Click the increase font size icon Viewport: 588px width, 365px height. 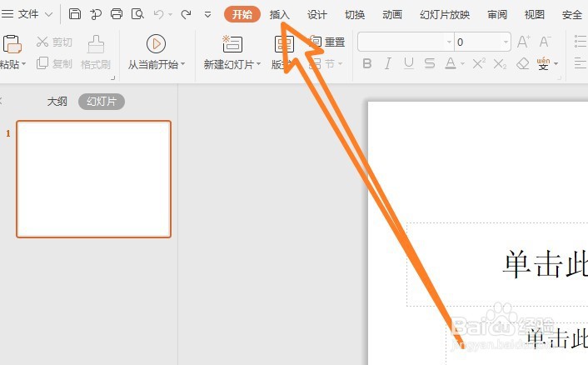click(524, 42)
